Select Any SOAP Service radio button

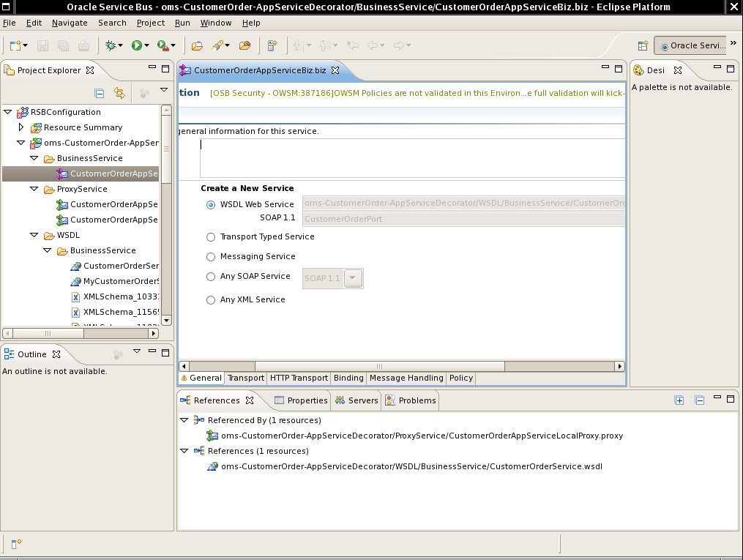pos(211,277)
